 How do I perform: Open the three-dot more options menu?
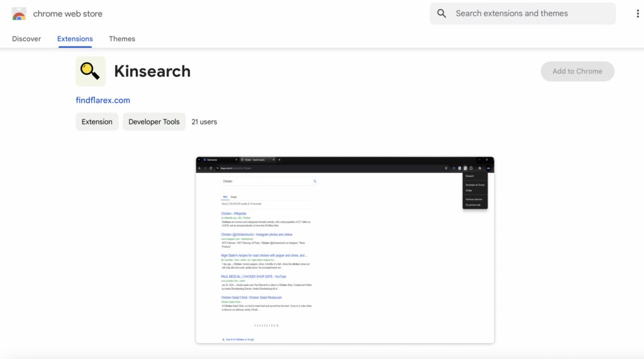click(x=638, y=14)
